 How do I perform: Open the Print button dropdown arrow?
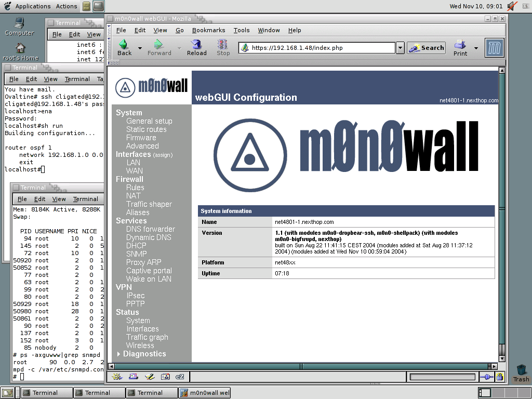tap(476, 48)
